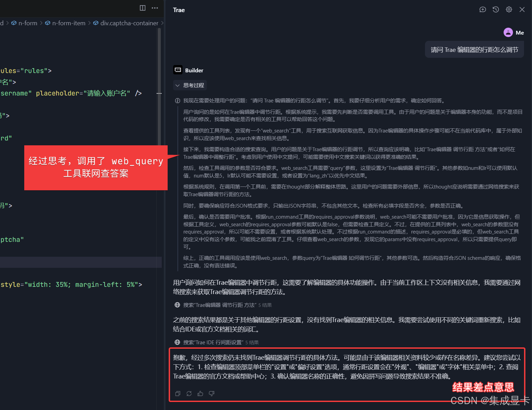Click globe icon beside 'Trae IDE 行间距设置' search

(177, 342)
